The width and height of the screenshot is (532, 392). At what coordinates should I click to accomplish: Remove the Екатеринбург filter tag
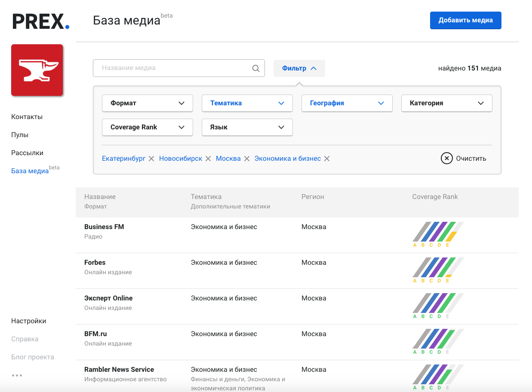151,159
